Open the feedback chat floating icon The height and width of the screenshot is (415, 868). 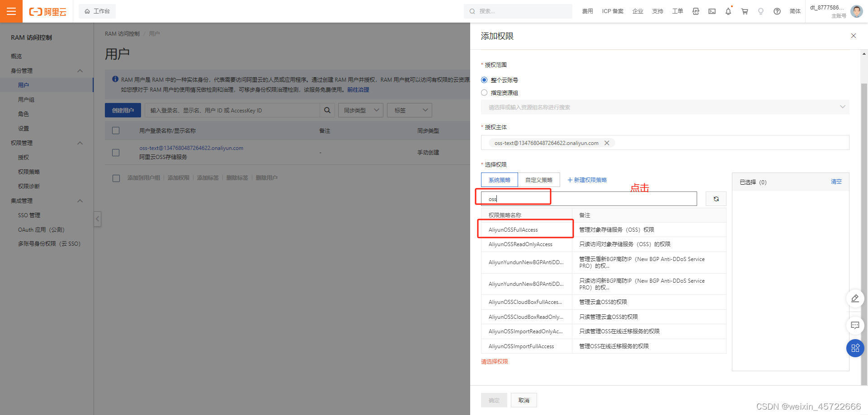coord(855,325)
